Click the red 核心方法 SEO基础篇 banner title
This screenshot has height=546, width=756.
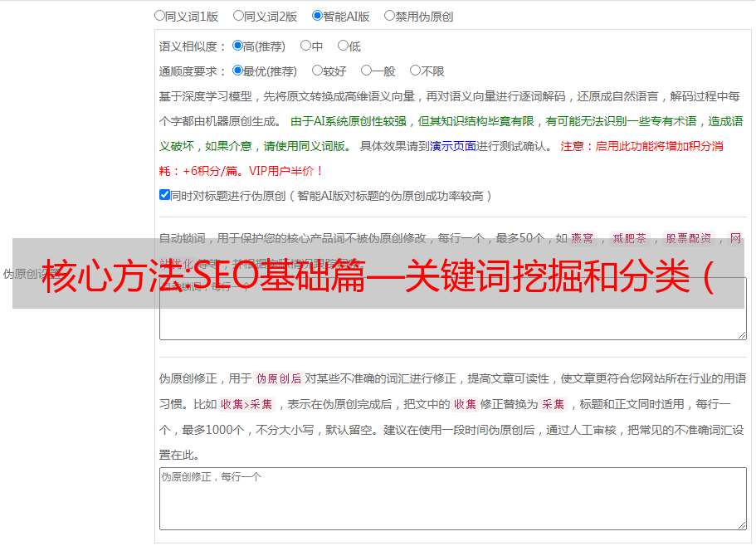[x=378, y=274]
